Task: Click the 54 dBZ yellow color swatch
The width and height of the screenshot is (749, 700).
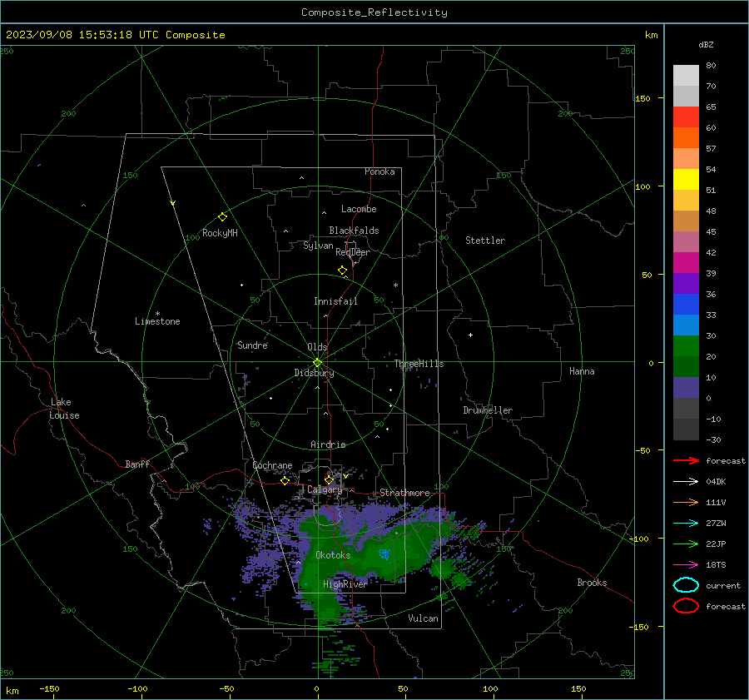Action: pos(686,179)
